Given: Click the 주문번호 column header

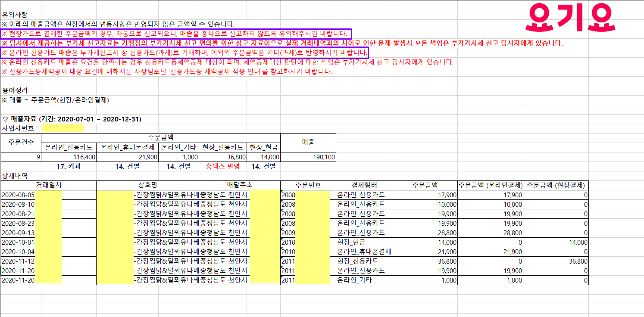Looking at the screenshot, I should (308, 185).
